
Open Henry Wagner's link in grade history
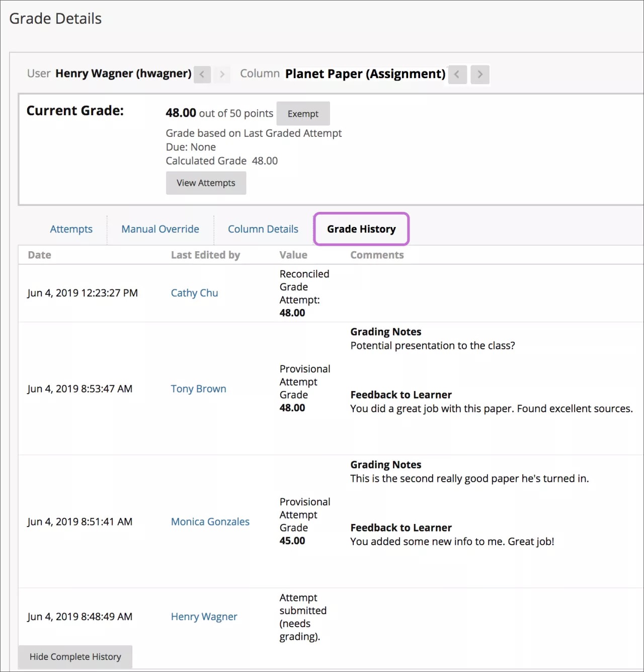click(x=204, y=616)
